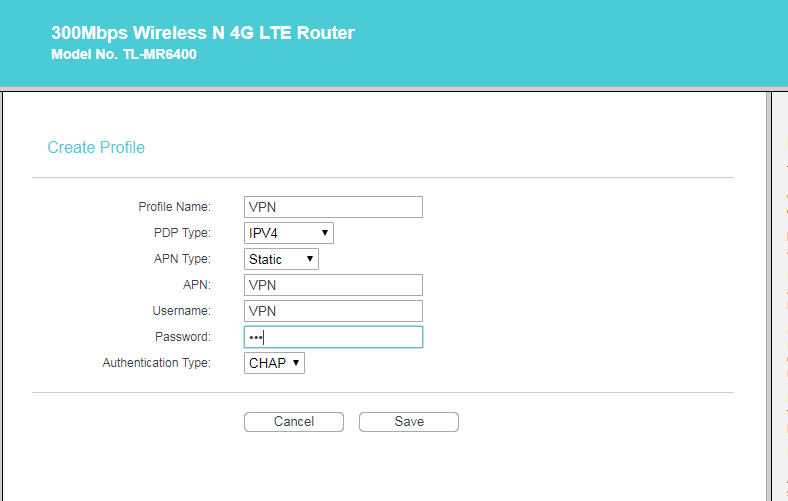Click the Profile Name text field

point(333,207)
